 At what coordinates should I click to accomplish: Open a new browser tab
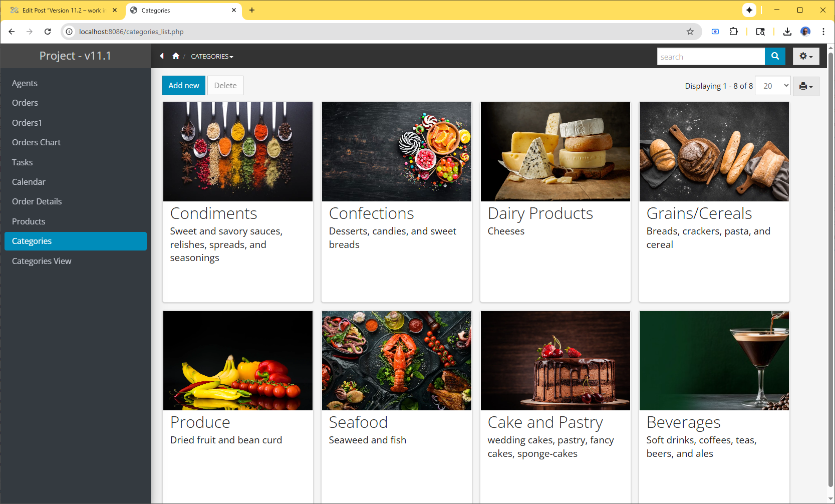[252, 10]
